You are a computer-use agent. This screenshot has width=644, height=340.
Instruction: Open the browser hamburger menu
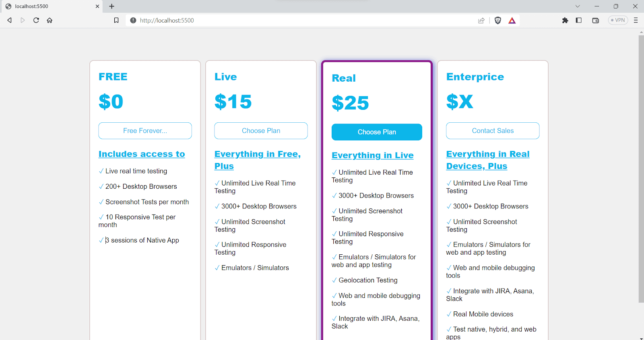636,20
